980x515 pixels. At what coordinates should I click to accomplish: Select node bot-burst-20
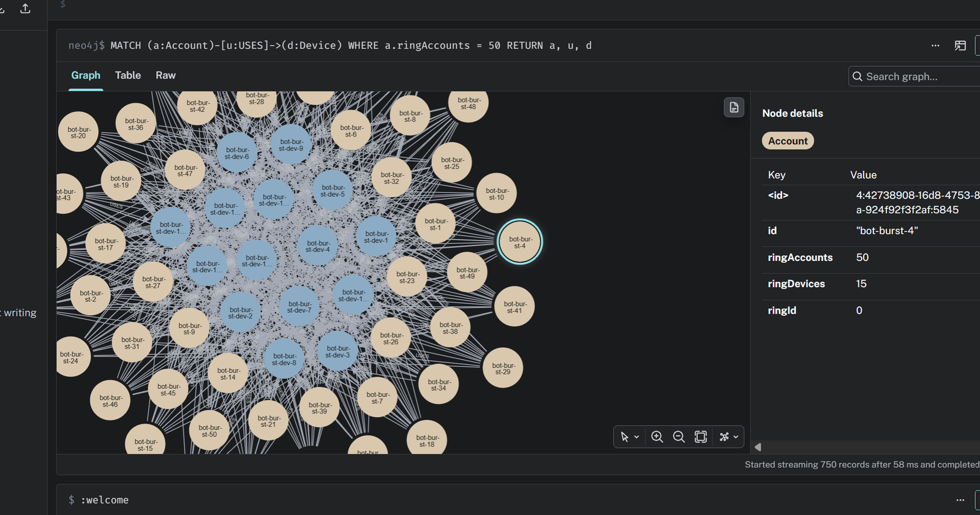pyautogui.click(x=78, y=132)
